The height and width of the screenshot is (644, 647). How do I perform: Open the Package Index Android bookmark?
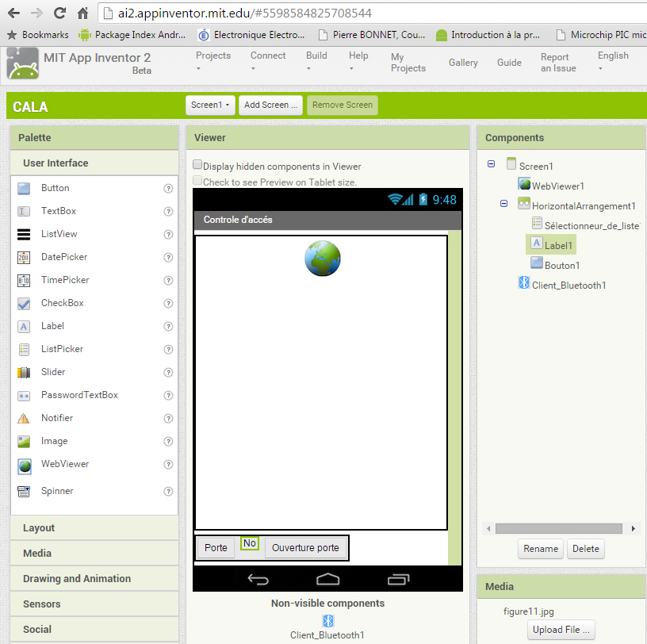click(x=132, y=35)
